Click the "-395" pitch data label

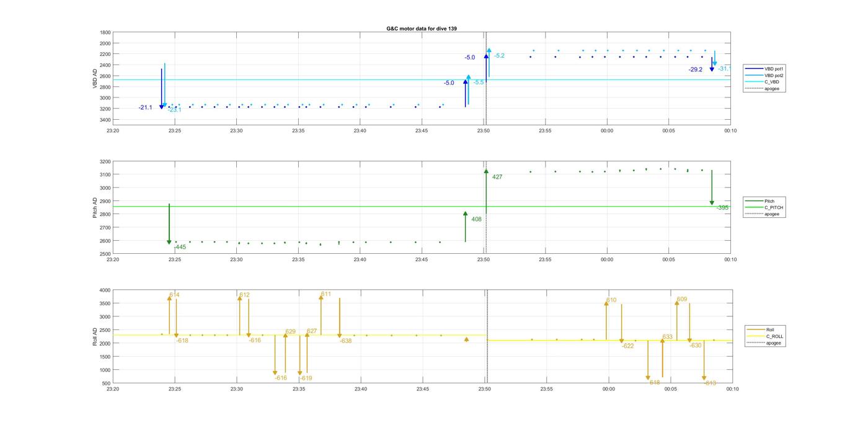(723, 208)
